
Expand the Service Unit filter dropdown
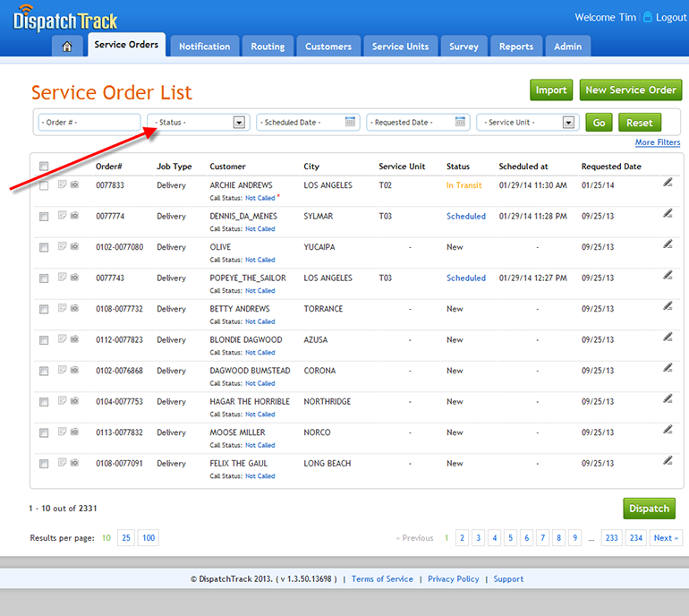point(568,123)
